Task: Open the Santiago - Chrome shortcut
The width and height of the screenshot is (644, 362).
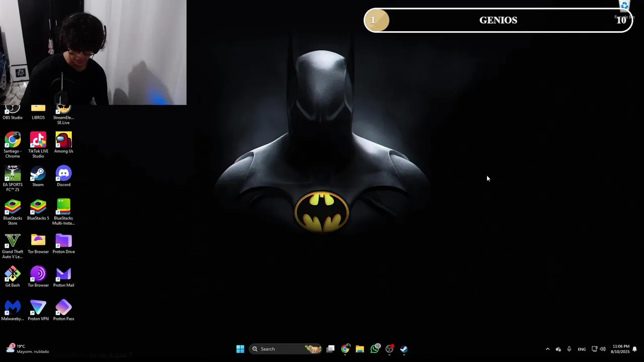Action: [13, 145]
